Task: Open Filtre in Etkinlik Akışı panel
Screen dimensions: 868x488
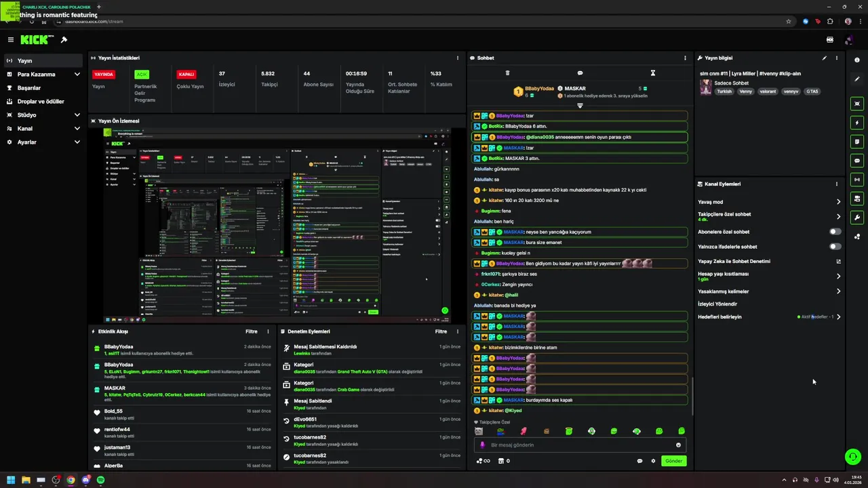Action: 251,331
